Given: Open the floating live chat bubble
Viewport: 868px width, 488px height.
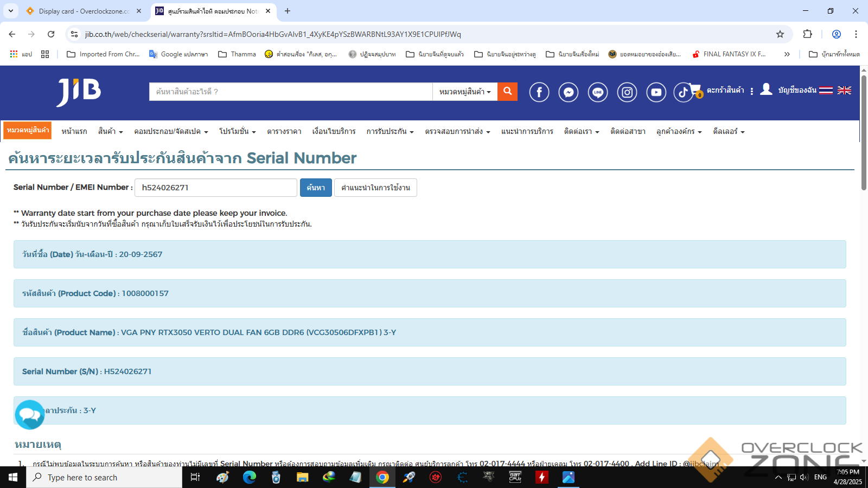Looking at the screenshot, I should [29, 415].
